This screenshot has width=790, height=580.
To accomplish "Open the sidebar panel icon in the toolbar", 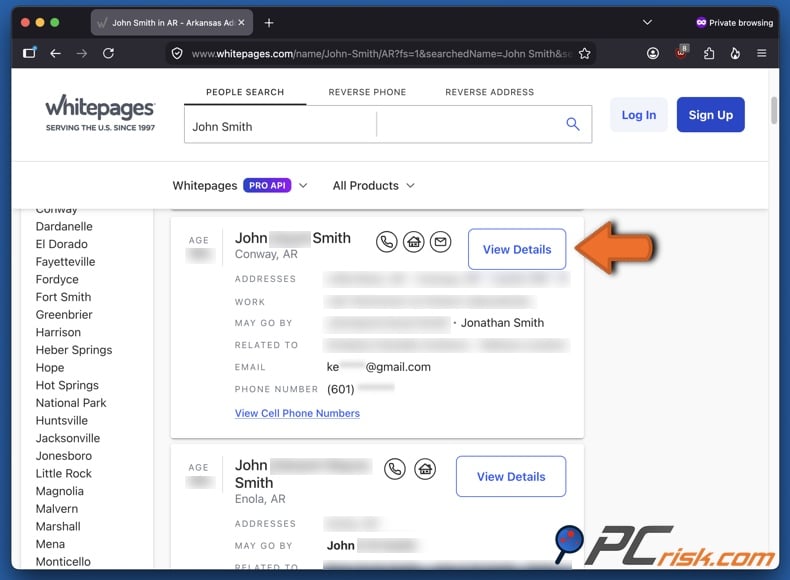I will [x=30, y=52].
